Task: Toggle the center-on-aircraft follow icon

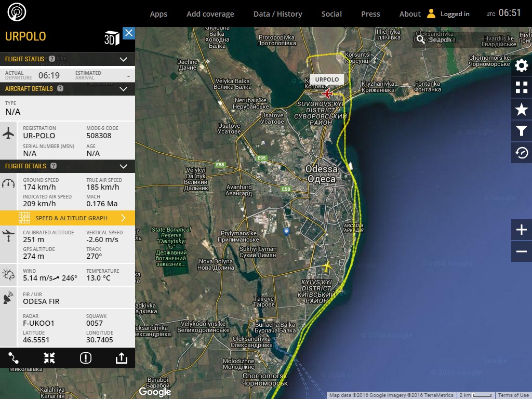Action: point(49,358)
